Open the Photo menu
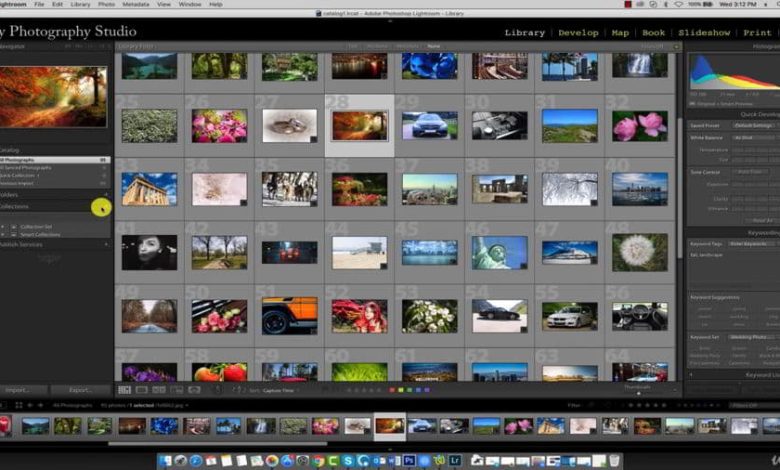 pos(106,4)
